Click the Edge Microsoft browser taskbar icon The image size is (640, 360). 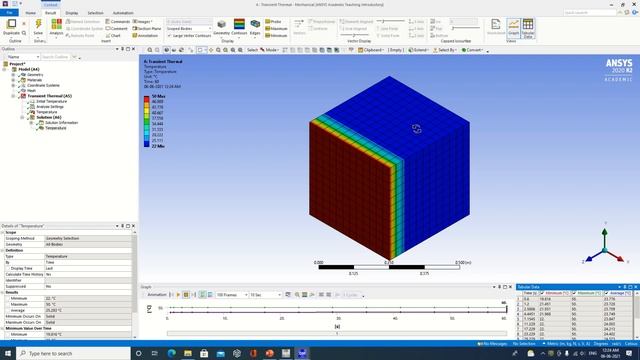pos(171,353)
